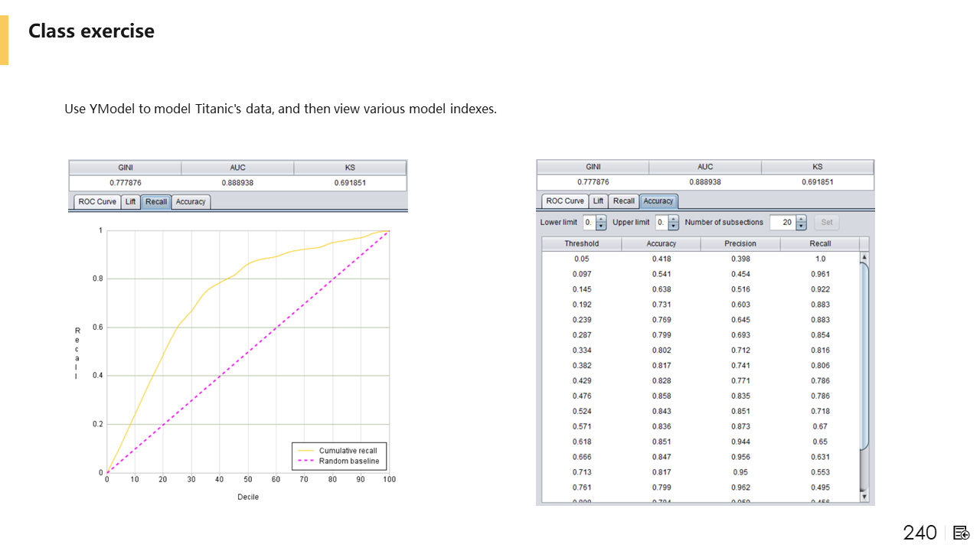The image size is (980, 551).
Task: Increase the Number of subsections value
Action: 802,219
